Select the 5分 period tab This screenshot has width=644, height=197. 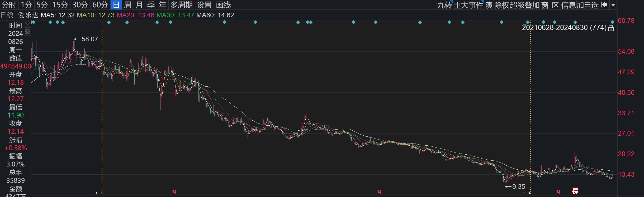coord(42,5)
